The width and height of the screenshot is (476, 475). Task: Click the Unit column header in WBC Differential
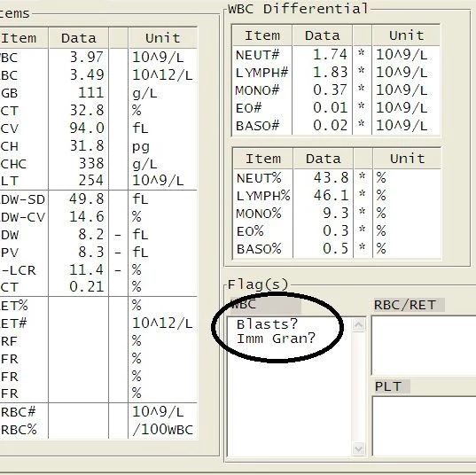[407, 35]
